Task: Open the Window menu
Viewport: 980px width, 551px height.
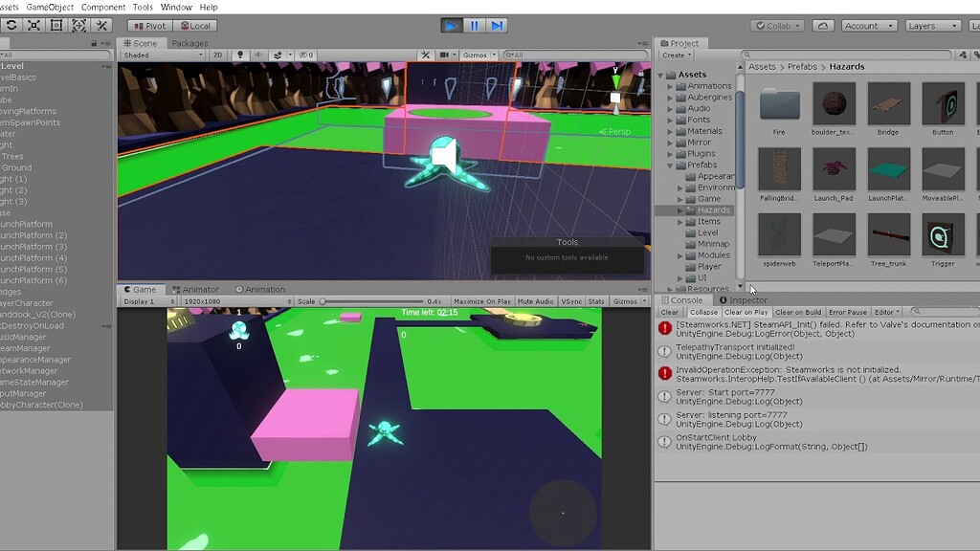Action: [176, 6]
